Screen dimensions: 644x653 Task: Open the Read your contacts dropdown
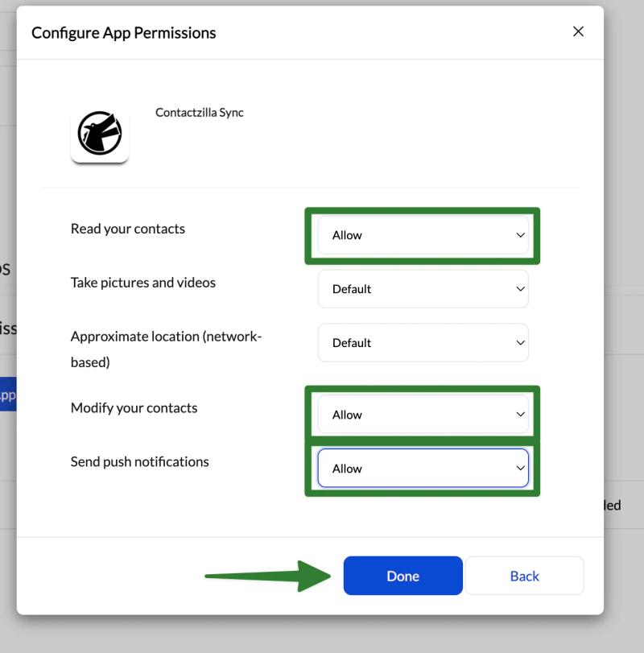[x=423, y=235]
